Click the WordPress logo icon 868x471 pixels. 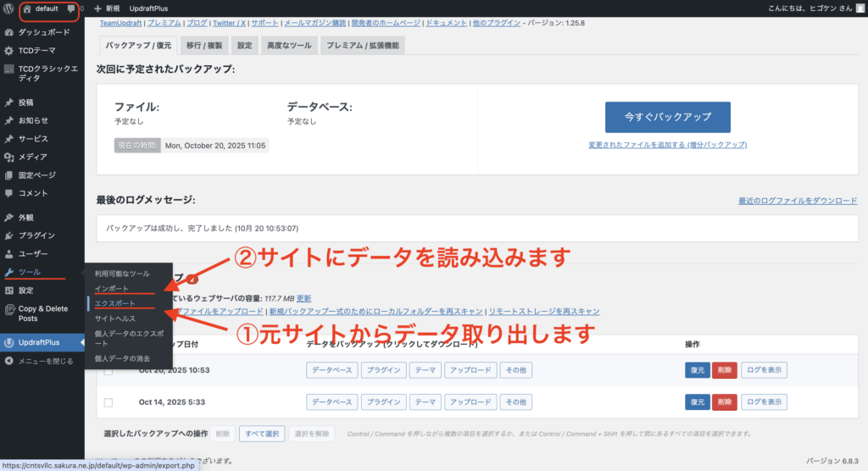tap(8, 8)
